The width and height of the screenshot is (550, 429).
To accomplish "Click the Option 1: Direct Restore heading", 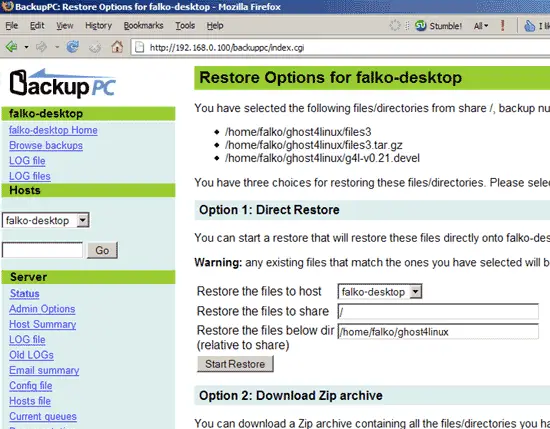I will pos(269,210).
